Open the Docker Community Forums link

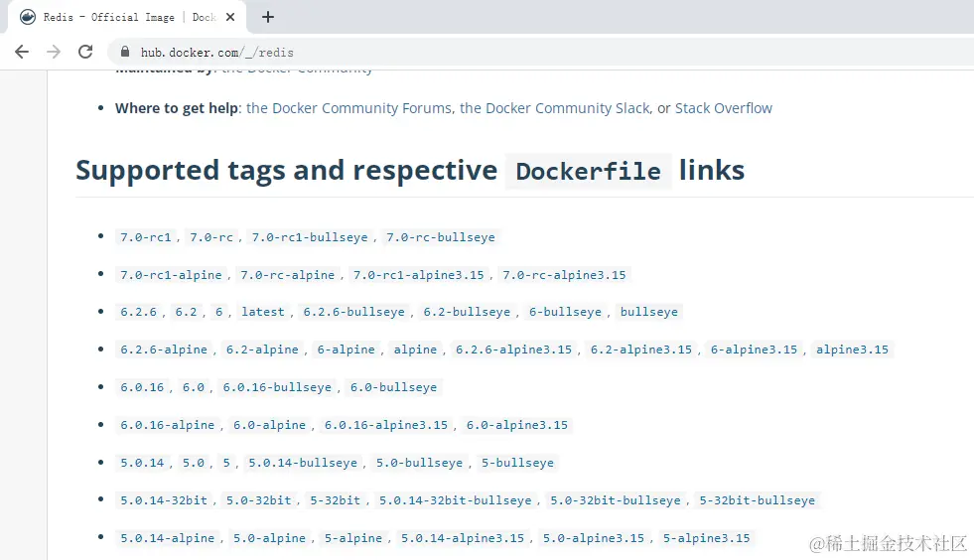pos(349,108)
